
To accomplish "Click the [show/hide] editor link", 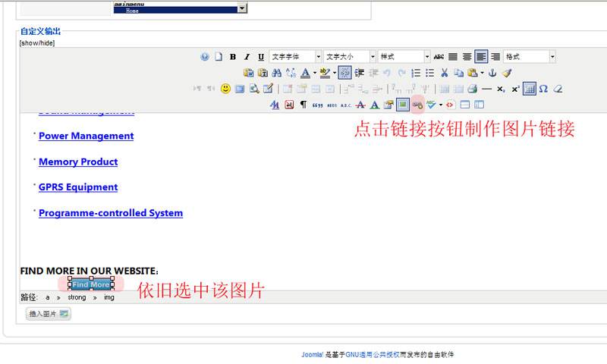I will (37, 43).
